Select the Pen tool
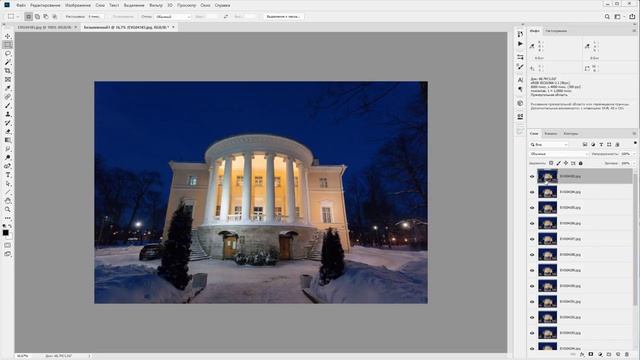This screenshot has height=360, width=640. pyautogui.click(x=8, y=166)
